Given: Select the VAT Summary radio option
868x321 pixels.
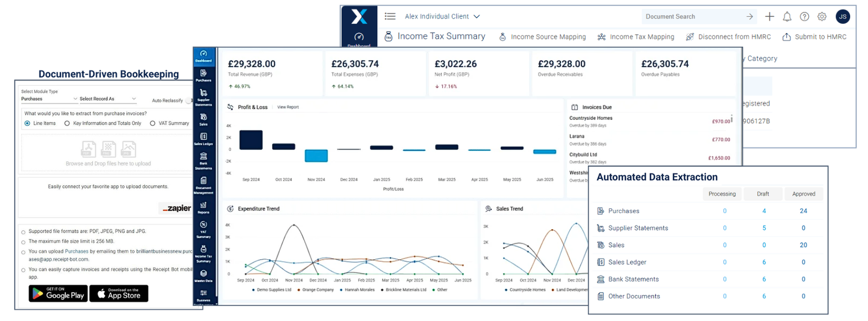Looking at the screenshot, I should pyautogui.click(x=152, y=124).
